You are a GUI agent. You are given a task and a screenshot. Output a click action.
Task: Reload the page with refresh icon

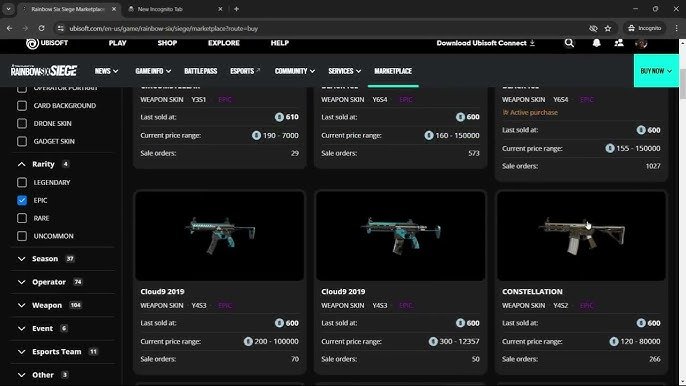coord(42,28)
